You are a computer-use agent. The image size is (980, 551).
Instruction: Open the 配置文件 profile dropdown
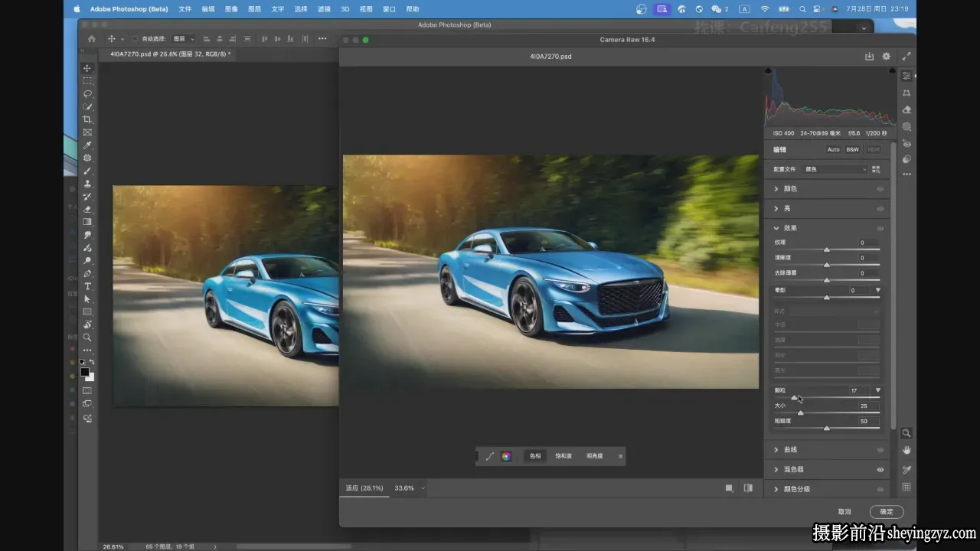(835, 169)
